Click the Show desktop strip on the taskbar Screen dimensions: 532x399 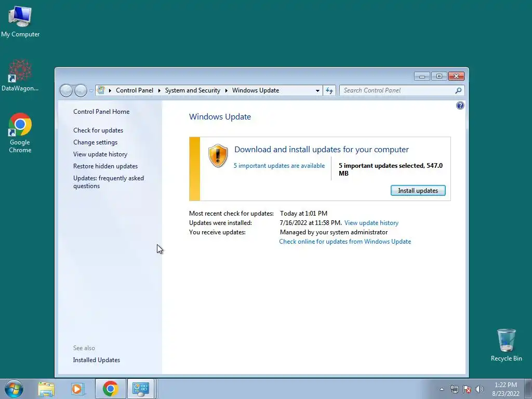point(529,389)
